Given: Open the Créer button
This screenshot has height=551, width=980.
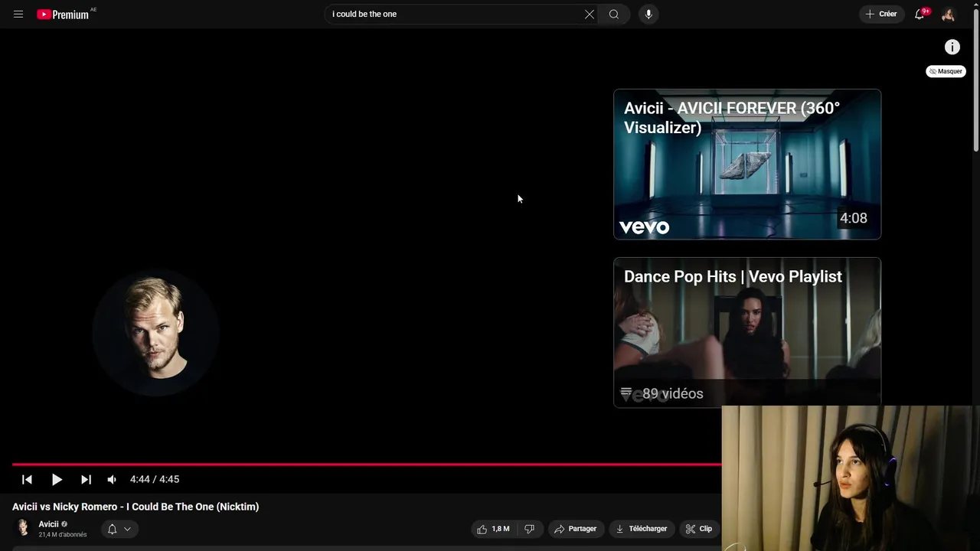Looking at the screenshot, I should [x=881, y=14].
